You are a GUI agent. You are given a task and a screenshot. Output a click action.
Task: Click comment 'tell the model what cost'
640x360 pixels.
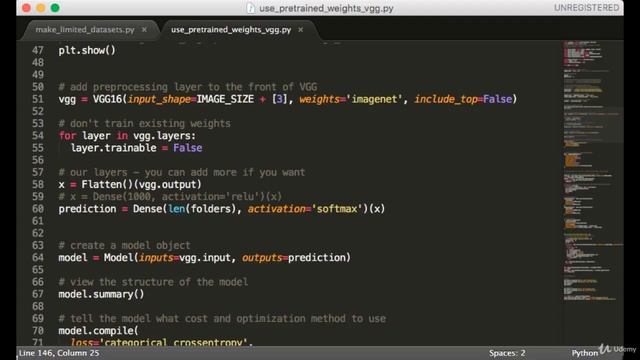[222, 318]
